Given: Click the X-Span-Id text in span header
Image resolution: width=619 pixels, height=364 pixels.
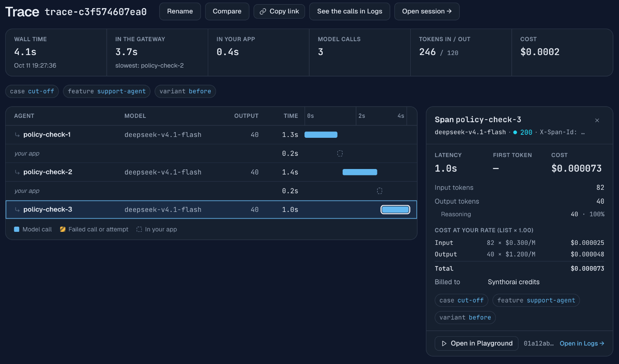Looking at the screenshot, I should [563, 132].
